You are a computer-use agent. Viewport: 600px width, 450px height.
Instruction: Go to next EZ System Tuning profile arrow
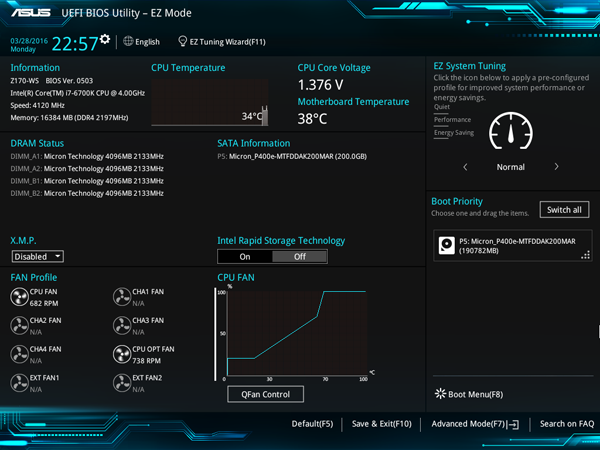point(556,166)
